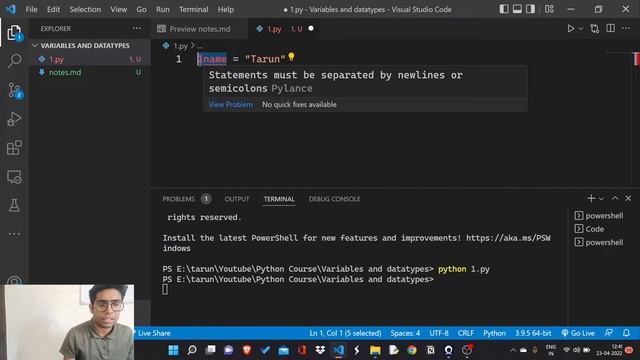Screen dimensions: 640x360
Task: Open editor More Actions menu
Action: click(x=626, y=28)
